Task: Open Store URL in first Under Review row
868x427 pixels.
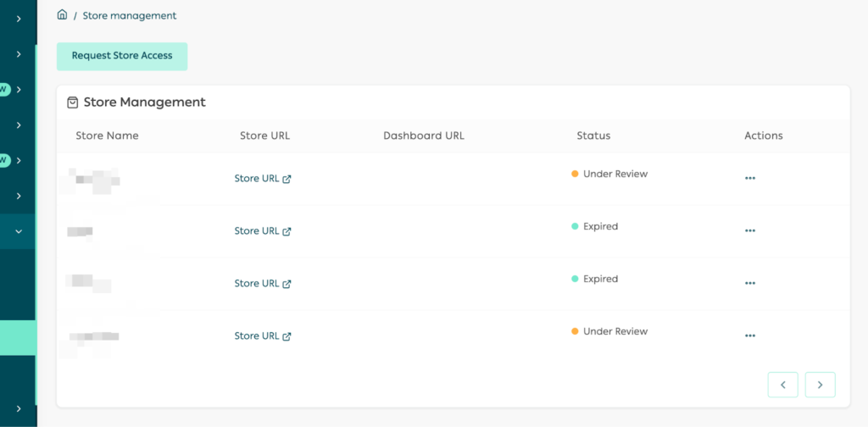Action: pos(263,179)
